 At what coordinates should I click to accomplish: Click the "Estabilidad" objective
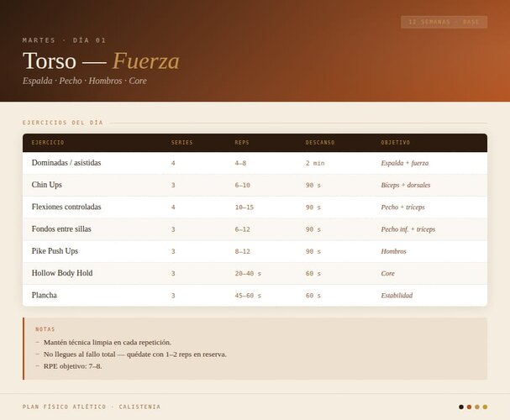pyautogui.click(x=397, y=296)
